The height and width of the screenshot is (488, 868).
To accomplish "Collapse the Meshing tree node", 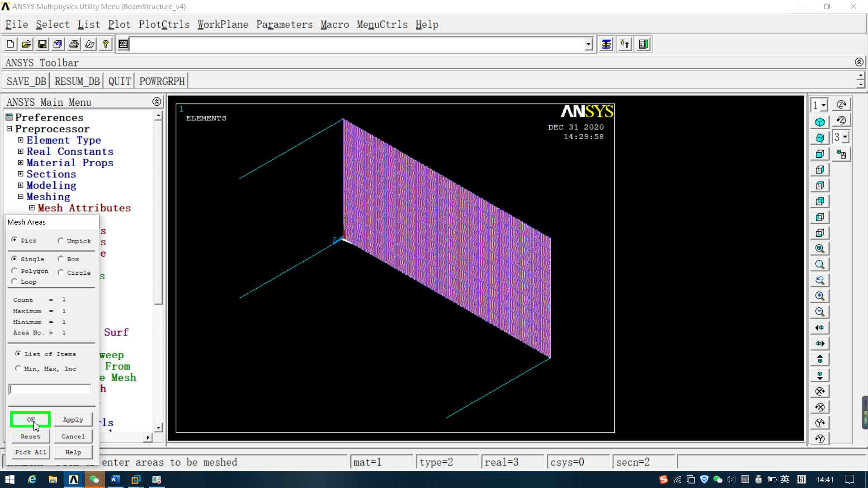I will point(20,197).
